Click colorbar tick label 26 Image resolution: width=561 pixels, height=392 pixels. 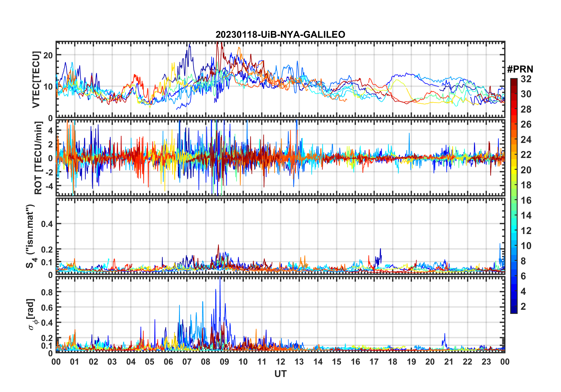pyautogui.click(x=526, y=124)
